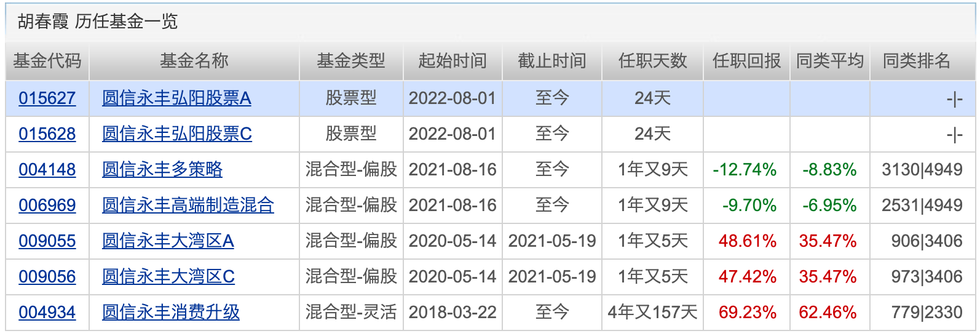The width and height of the screenshot is (980, 336).
Task: Open fund code link 004148
Action: tap(47, 170)
